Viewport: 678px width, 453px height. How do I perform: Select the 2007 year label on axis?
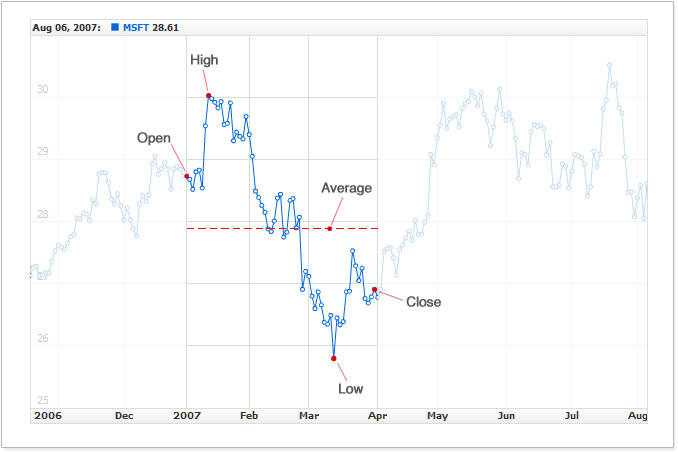(187, 414)
